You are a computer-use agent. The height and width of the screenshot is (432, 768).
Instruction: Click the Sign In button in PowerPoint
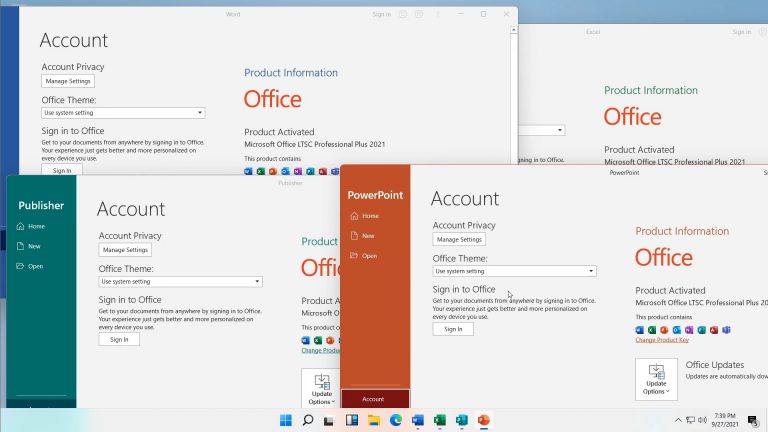(x=453, y=329)
